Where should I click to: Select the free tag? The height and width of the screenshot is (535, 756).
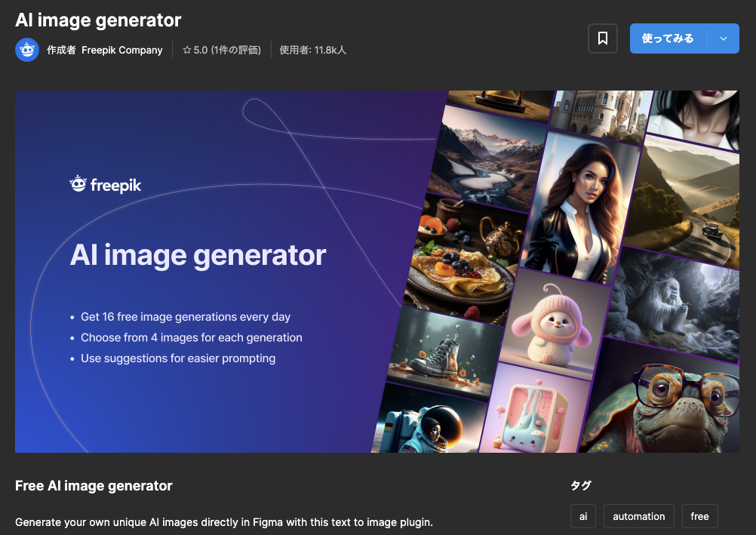(699, 516)
